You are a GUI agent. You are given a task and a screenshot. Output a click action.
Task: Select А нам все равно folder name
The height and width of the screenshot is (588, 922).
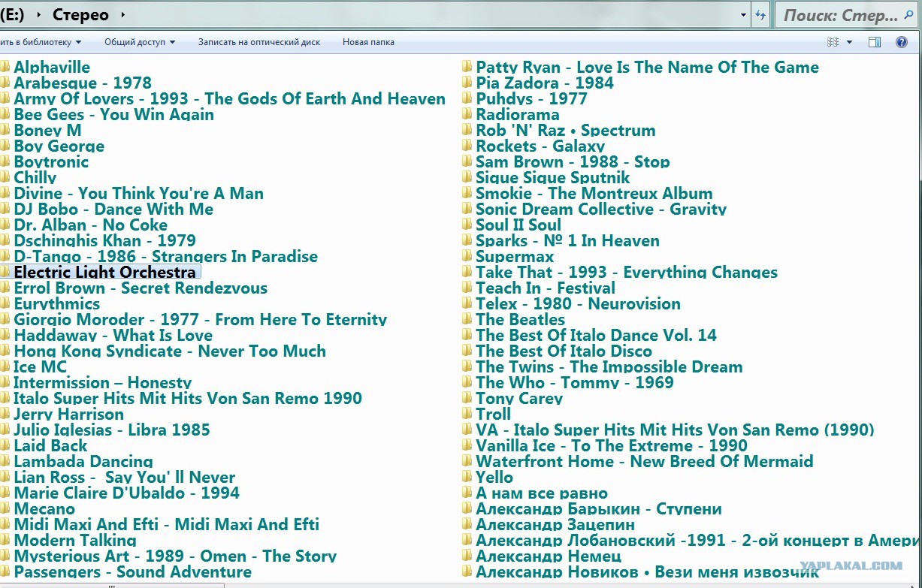(542, 493)
